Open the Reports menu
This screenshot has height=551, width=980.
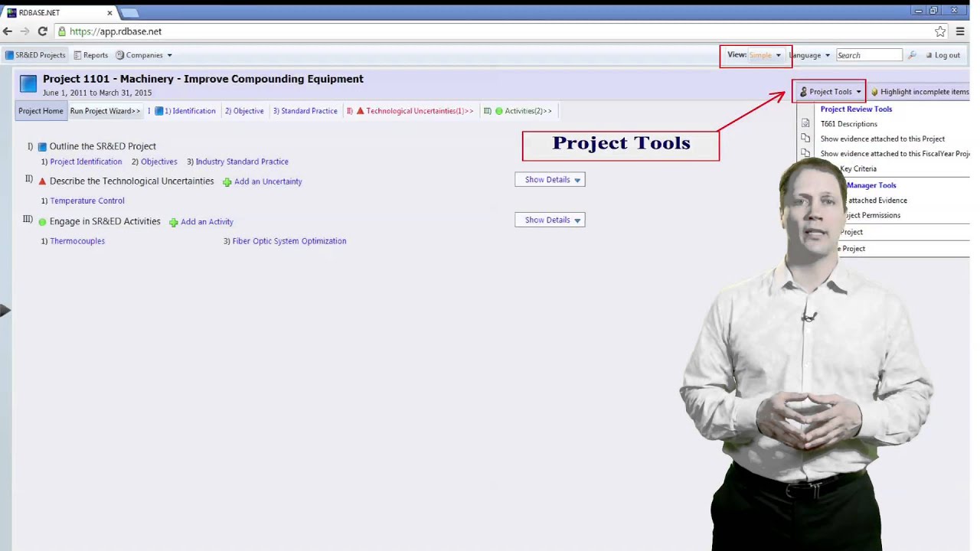tap(90, 55)
